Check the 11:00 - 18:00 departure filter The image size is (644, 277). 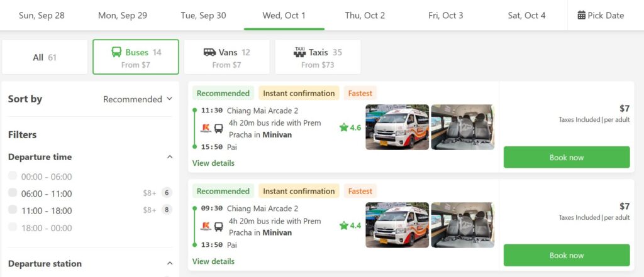[x=13, y=210]
